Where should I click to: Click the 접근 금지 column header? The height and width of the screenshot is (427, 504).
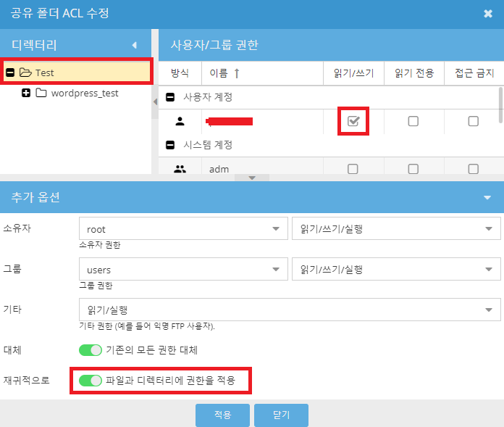474,73
